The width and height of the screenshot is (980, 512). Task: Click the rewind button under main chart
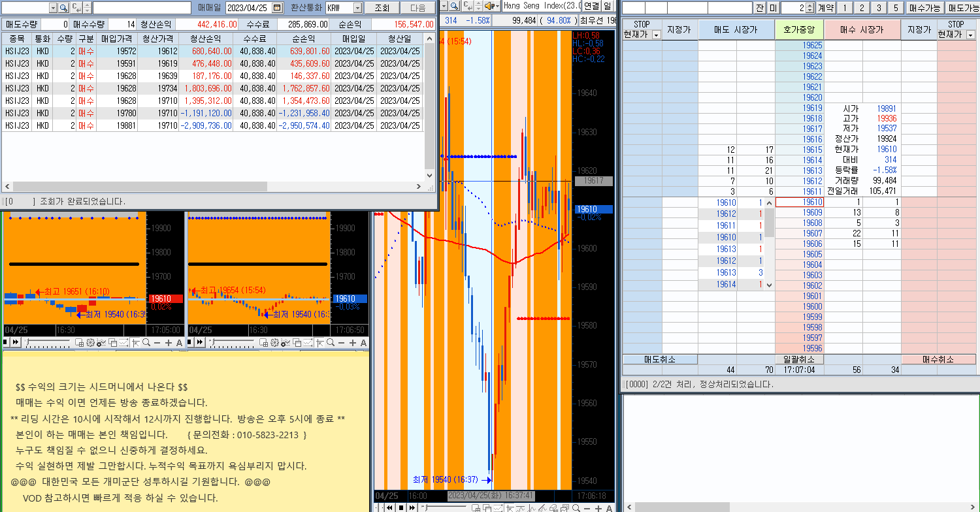tap(390, 507)
